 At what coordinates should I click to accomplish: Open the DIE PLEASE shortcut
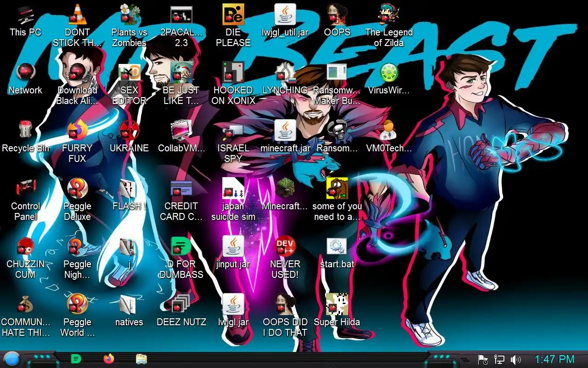(x=233, y=15)
